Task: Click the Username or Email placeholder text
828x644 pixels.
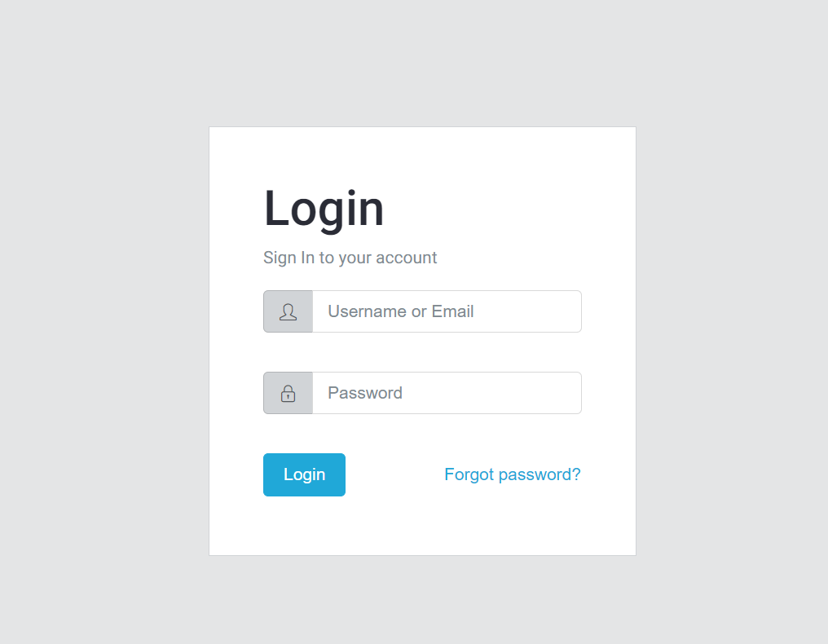Action: coord(400,311)
